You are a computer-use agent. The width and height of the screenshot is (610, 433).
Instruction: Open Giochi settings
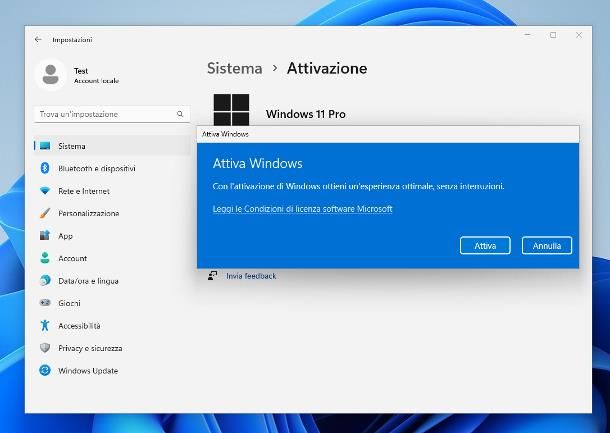click(x=112, y=303)
